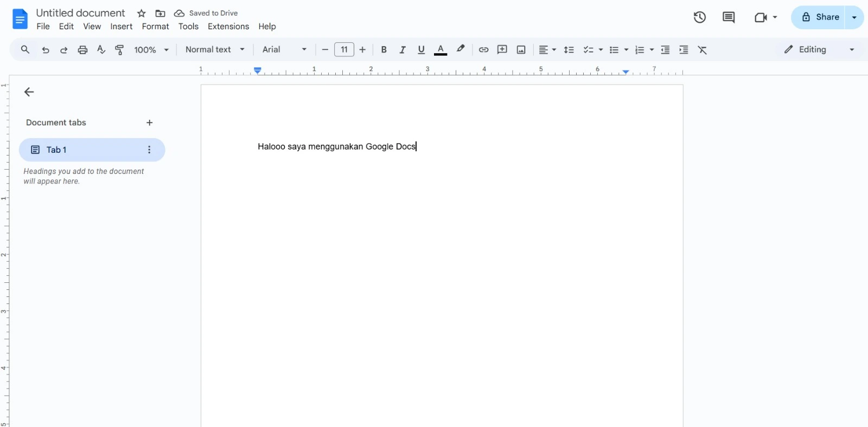Open the text color picker
The width and height of the screenshot is (868, 427).
pos(441,50)
